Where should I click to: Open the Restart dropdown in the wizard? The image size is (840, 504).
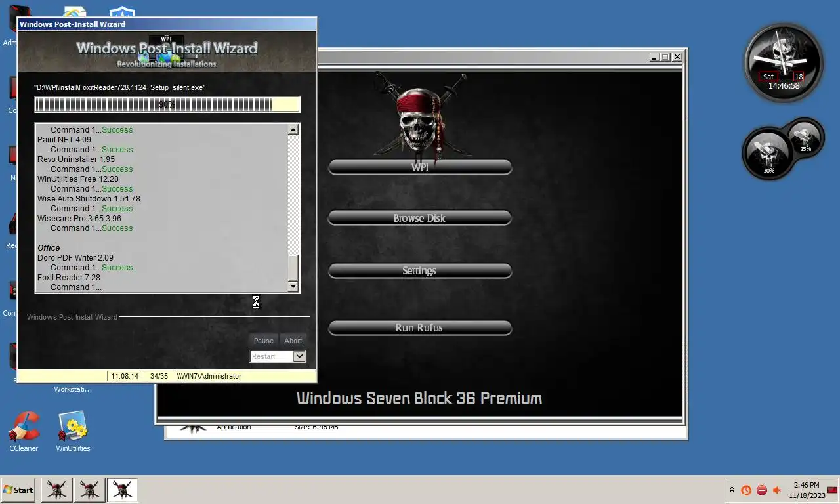coord(299,356)
